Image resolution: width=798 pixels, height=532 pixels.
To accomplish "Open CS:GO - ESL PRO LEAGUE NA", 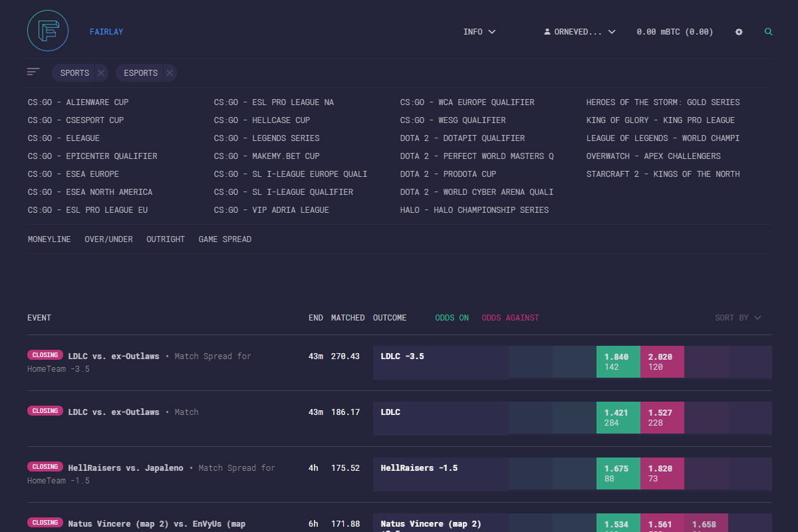I will (274, 102).
